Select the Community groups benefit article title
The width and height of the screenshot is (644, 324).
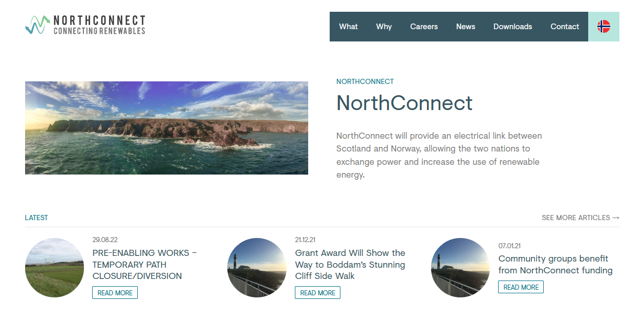coord(555,264)
